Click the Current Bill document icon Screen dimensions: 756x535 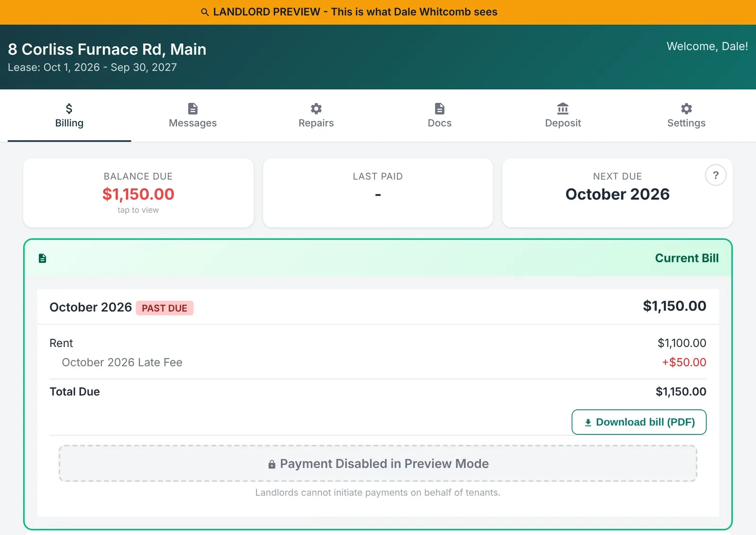43,258
